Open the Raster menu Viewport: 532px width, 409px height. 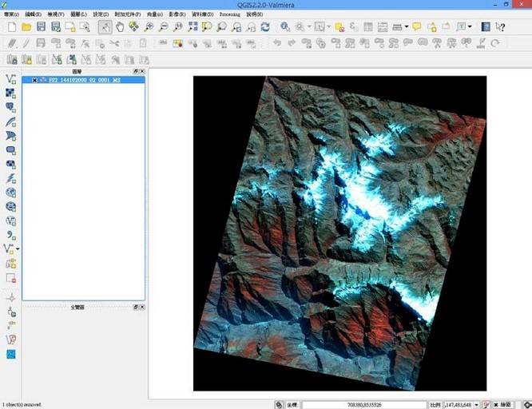click(x=177, y=14)
